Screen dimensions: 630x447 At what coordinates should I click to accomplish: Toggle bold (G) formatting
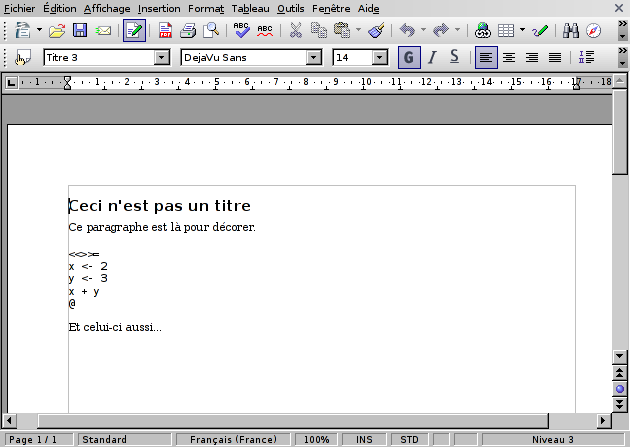coord(408,57)
